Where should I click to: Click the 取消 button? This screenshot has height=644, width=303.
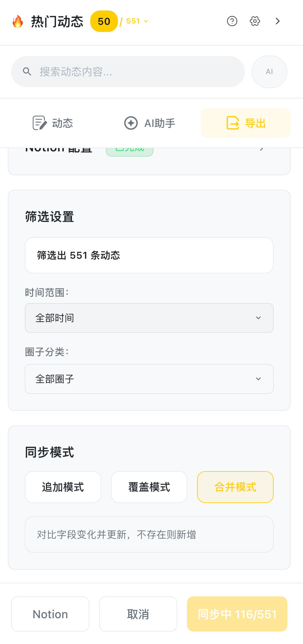(x=138, y=614)
